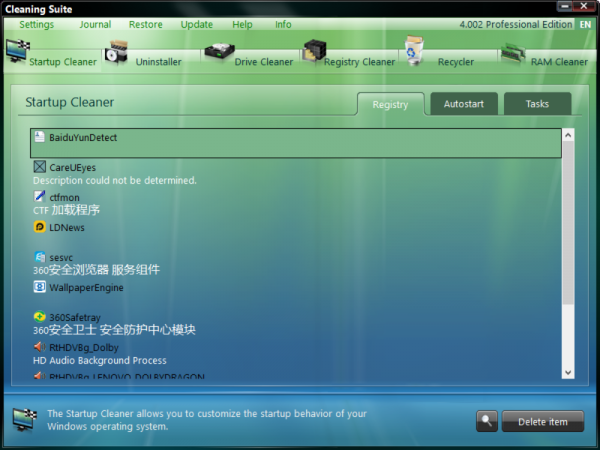Open the Uninstaller module label
Viewport: 600px width, 450px height.
[158, 62]
